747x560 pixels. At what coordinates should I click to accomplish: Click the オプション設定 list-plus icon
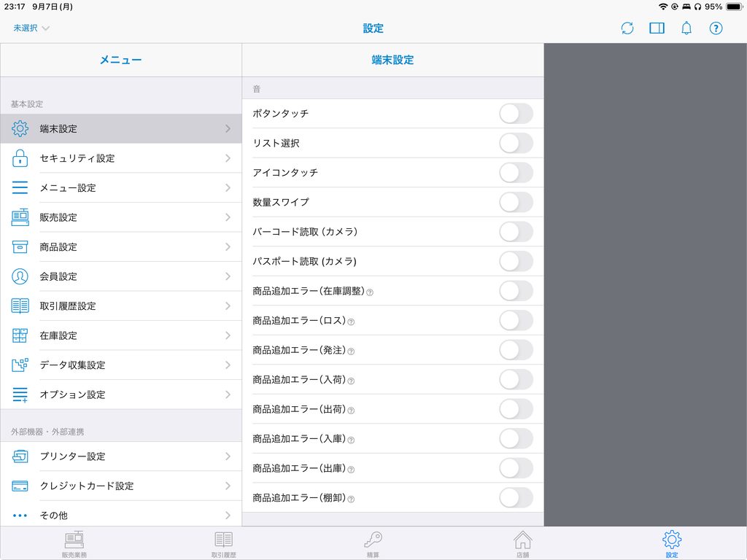tap(20, 394)
